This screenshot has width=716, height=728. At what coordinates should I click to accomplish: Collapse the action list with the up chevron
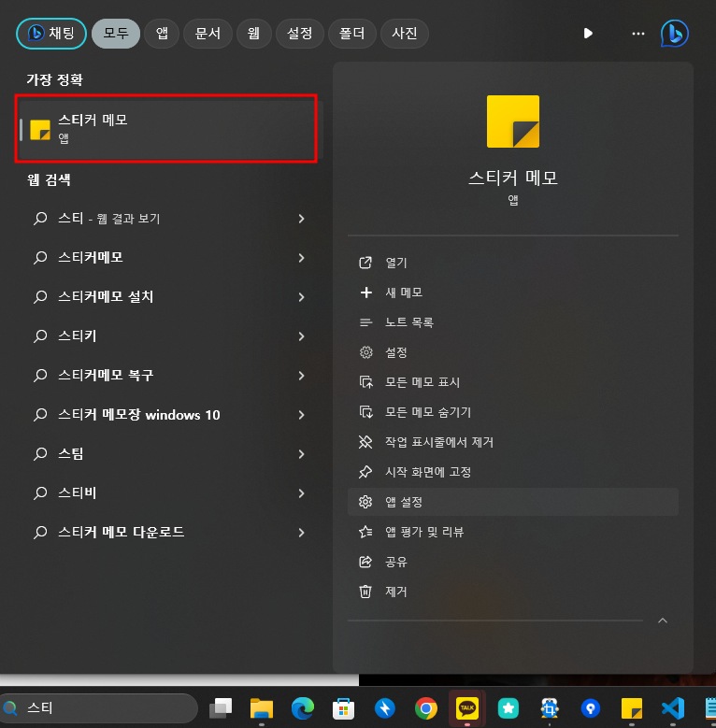coord(663,621)
